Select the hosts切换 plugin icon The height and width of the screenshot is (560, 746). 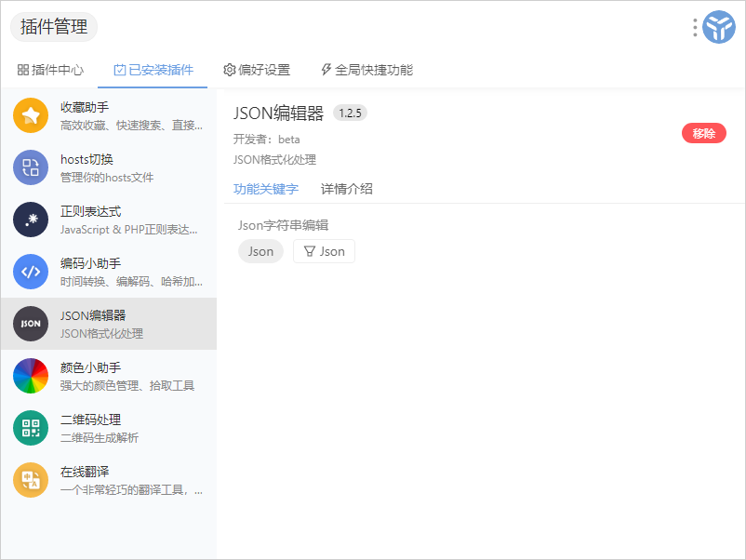click(31, 167)
